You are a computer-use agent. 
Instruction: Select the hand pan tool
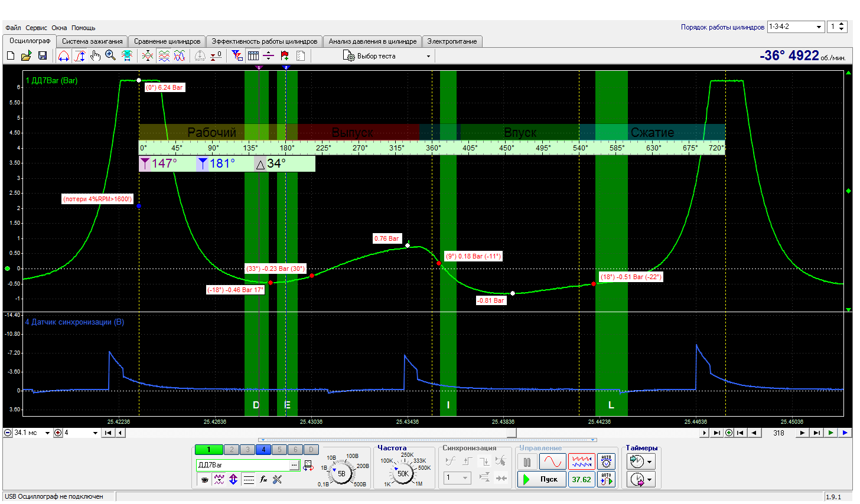(95, 55)
